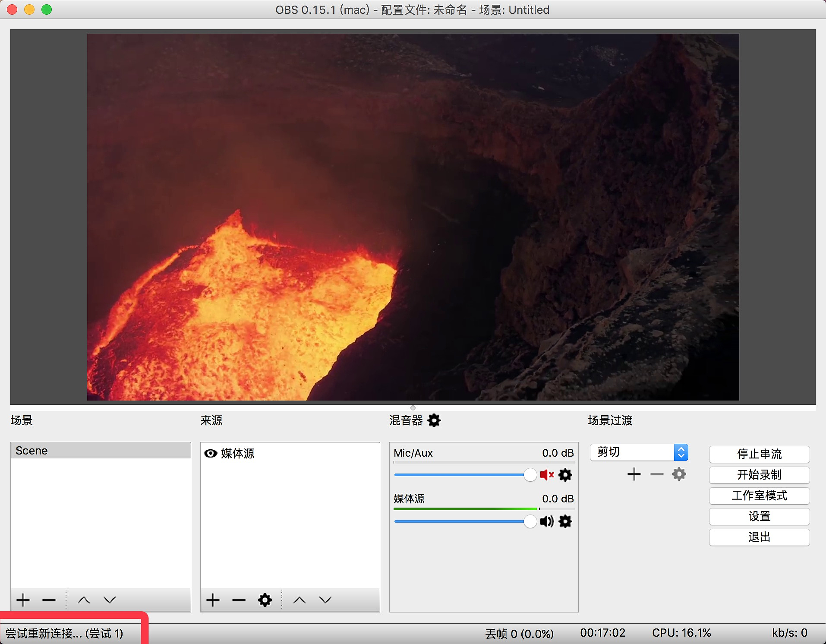Select the Scene item in scenes list
Viewport: 826px width, 644px height.
tap(100, 451)
